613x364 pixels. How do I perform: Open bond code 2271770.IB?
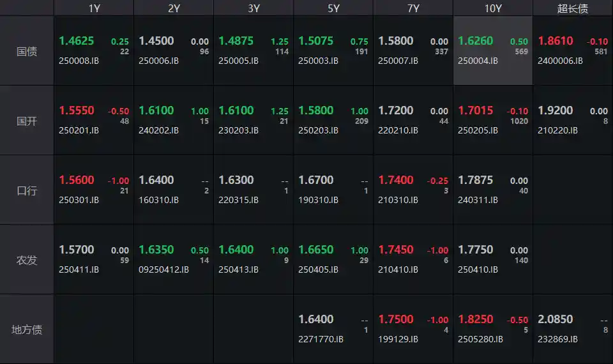click(x=321, y=339)
